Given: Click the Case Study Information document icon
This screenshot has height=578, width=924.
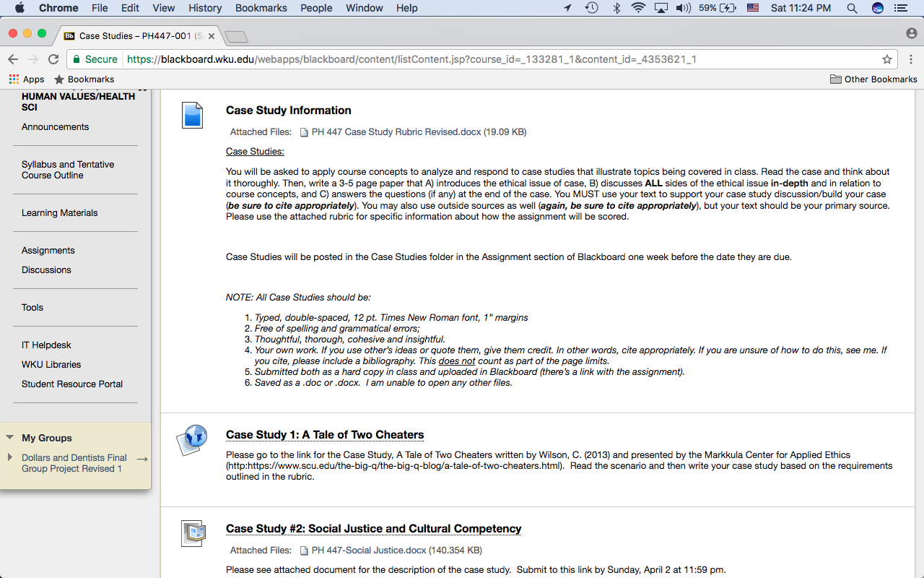Looking at the screenshot, I should (192, 115).
